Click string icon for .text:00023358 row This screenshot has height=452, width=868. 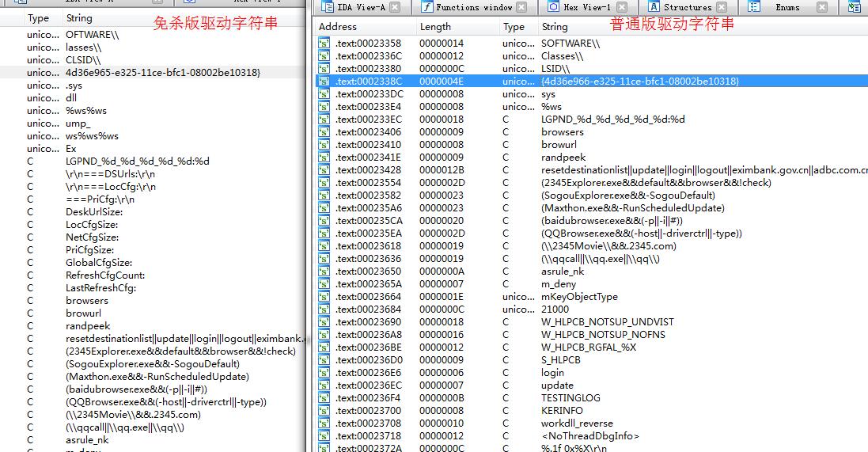[x=324, y=44]
